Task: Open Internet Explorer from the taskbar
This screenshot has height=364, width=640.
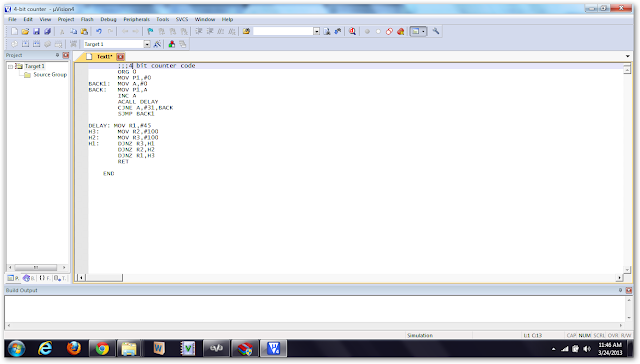Action: click(45, 348)
